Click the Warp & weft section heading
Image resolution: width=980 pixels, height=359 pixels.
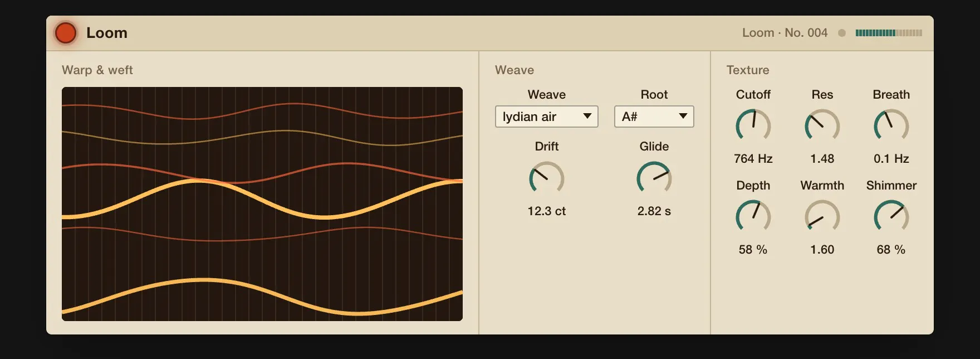(97, 70)
